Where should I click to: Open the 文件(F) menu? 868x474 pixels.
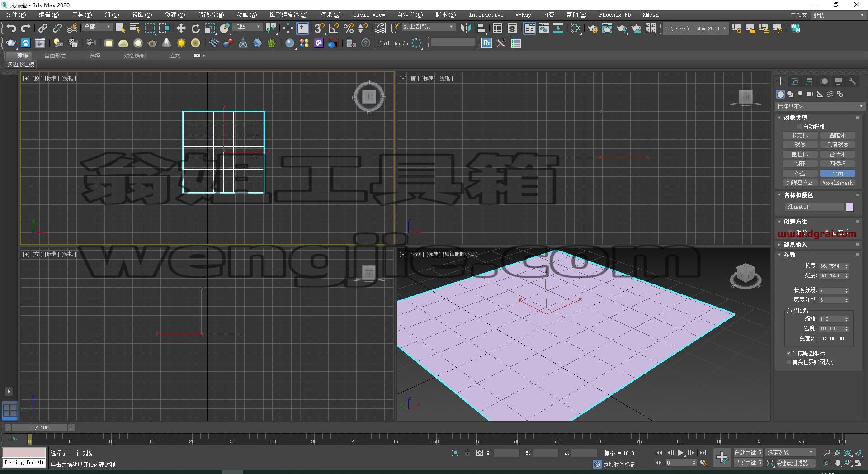15,15
